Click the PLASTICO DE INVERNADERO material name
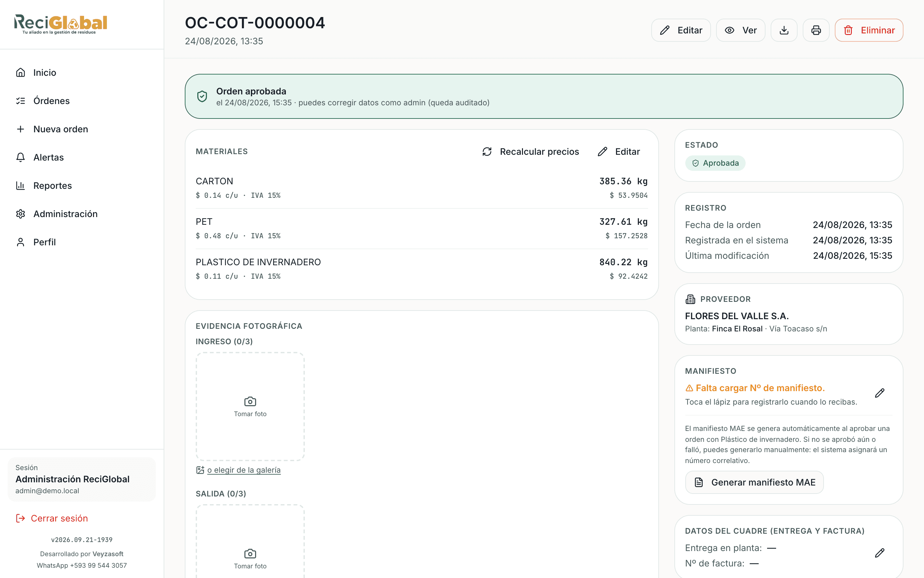The height and width of the screenshot is (578, 924). click(x=258, y=262)
